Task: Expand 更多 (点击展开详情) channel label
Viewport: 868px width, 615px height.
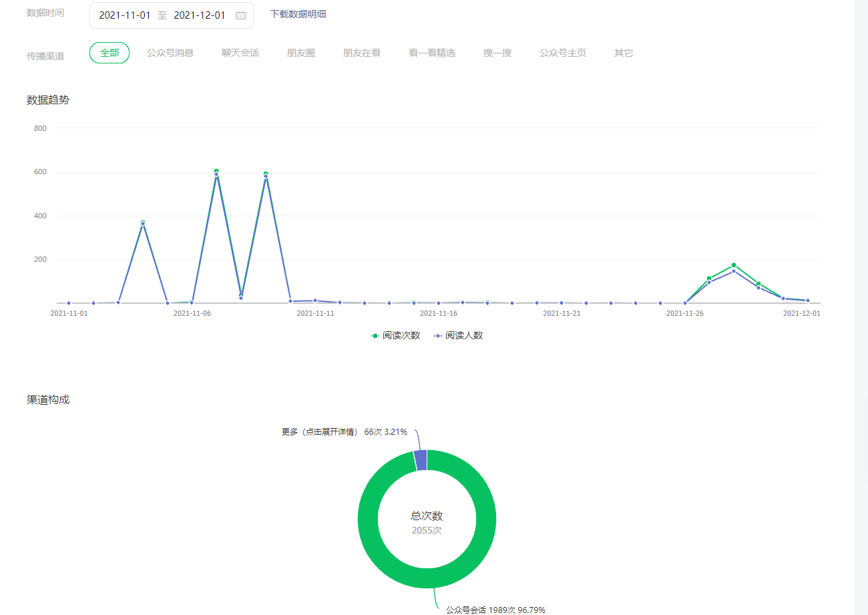Action: click(x=320, y=432)
